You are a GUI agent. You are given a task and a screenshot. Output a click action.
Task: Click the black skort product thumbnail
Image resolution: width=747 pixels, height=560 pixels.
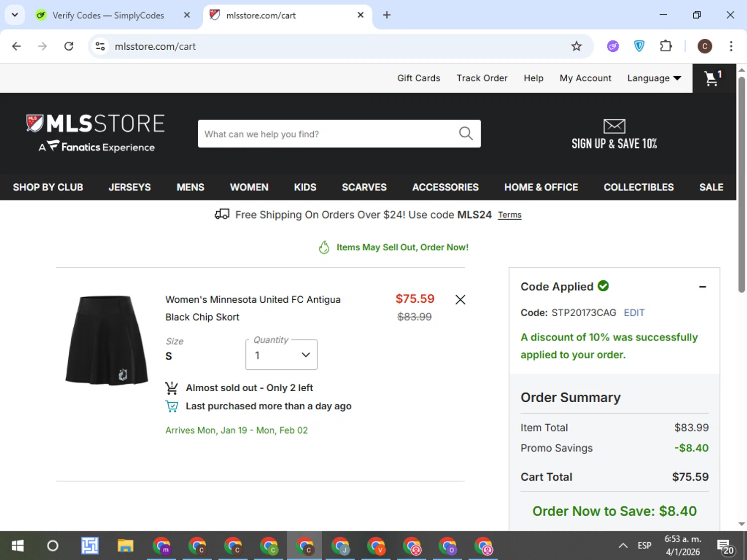[x=107, y=340]
